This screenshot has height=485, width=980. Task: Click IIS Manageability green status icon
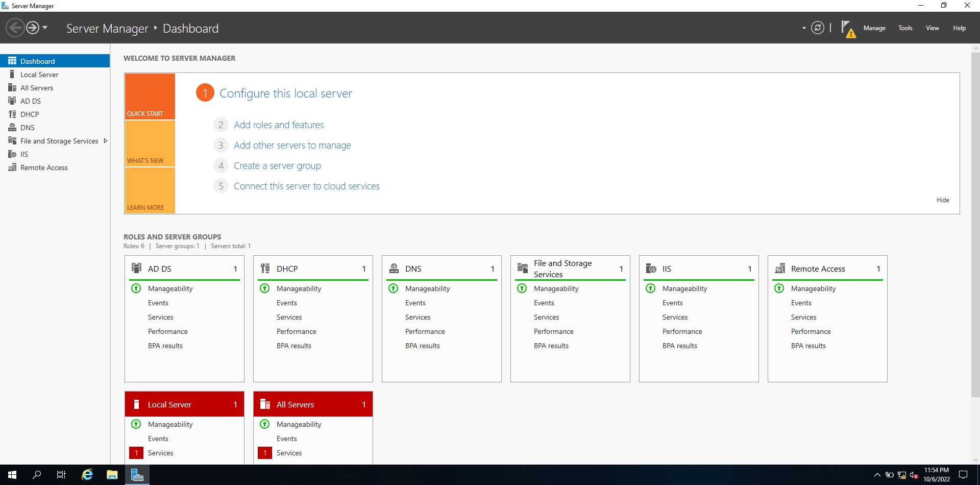click(651, 288)
